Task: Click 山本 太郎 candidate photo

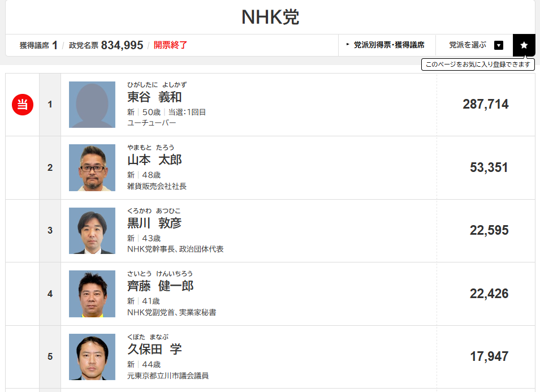Action: click(x=92, y=167)
